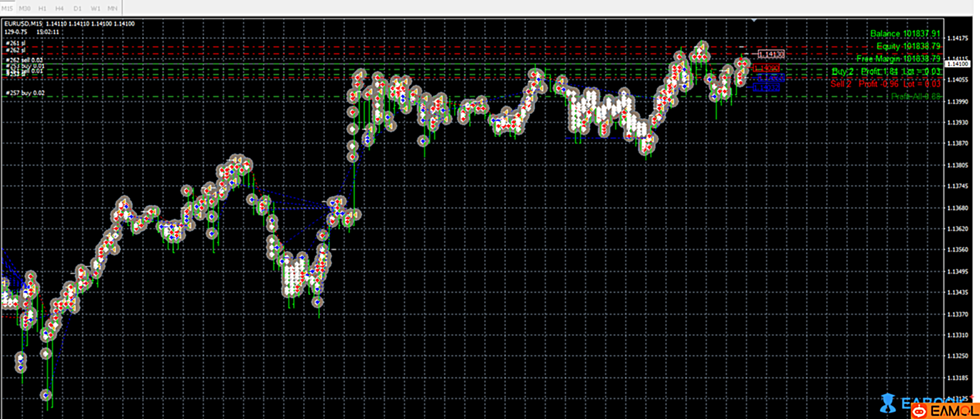Click the white 1.14130 price tag
This screenshot has width=980, height=419.
[x=771, y=55]
